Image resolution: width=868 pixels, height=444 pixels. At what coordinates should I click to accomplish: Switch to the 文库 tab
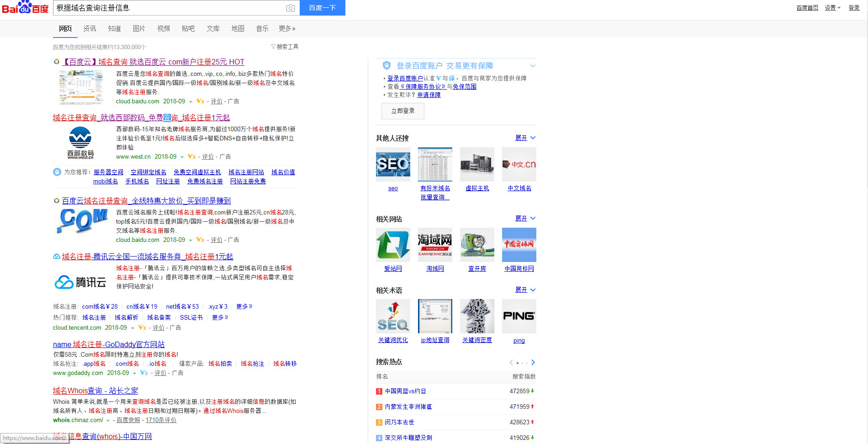pyautogui.click(x=213, y=28)
